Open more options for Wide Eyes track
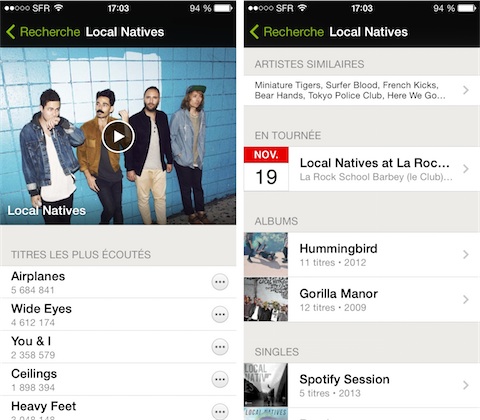The width and height of the screenshot is (480, 420). 220,314
